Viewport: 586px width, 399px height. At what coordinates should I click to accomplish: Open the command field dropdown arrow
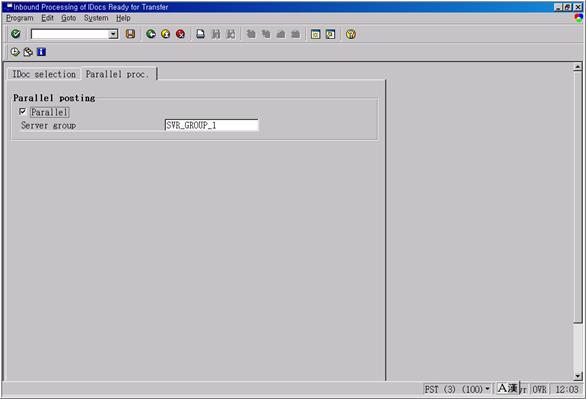point(113,34)
